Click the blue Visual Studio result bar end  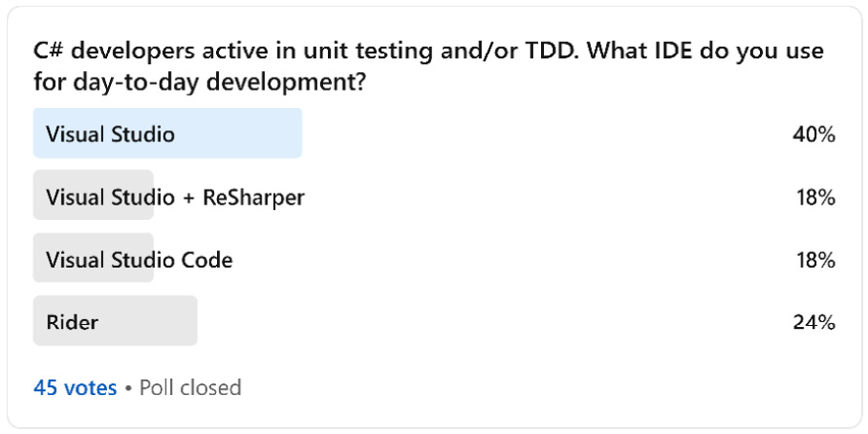[x=296, y=133]
